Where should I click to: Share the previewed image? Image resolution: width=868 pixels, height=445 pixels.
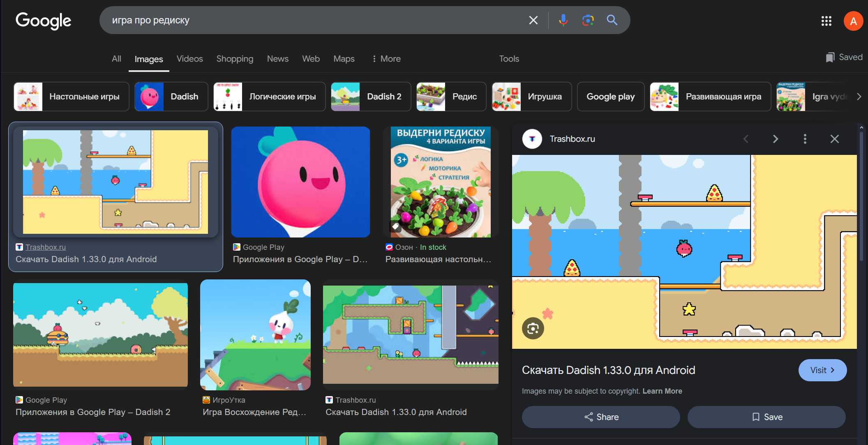601,417
